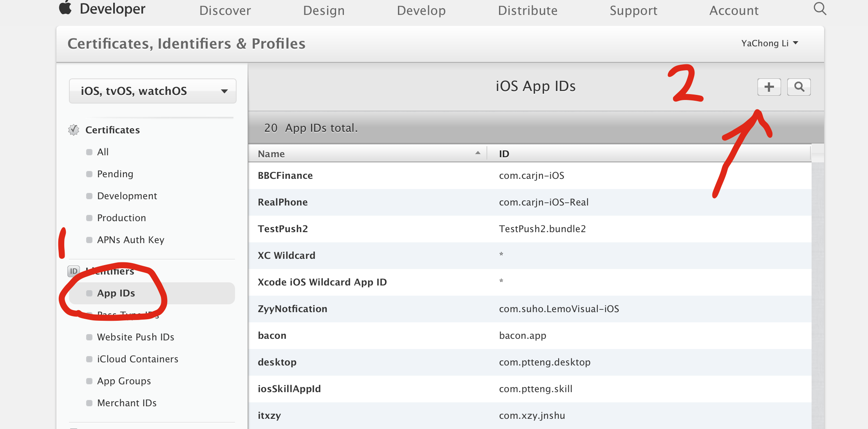Click the Identifiers ID badge icon
This screenshot has height=429, width=868.
pyautogui.click(x=74, y=271)
